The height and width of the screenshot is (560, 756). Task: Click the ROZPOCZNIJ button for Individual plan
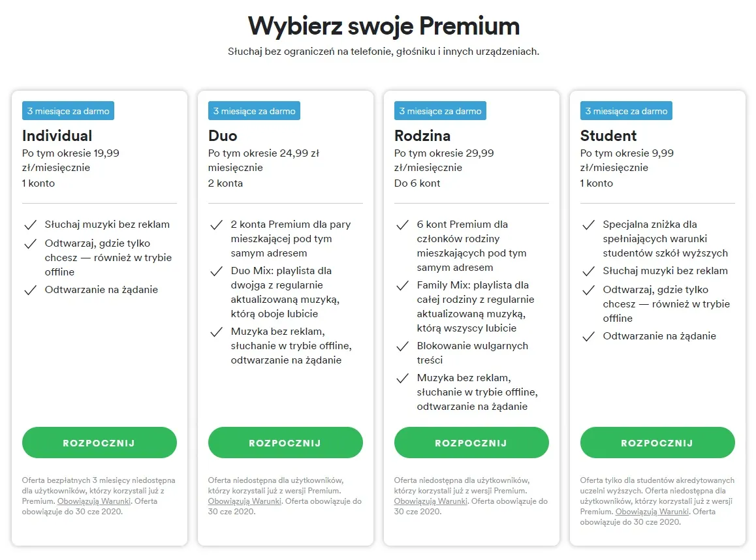tap(99, 443)
